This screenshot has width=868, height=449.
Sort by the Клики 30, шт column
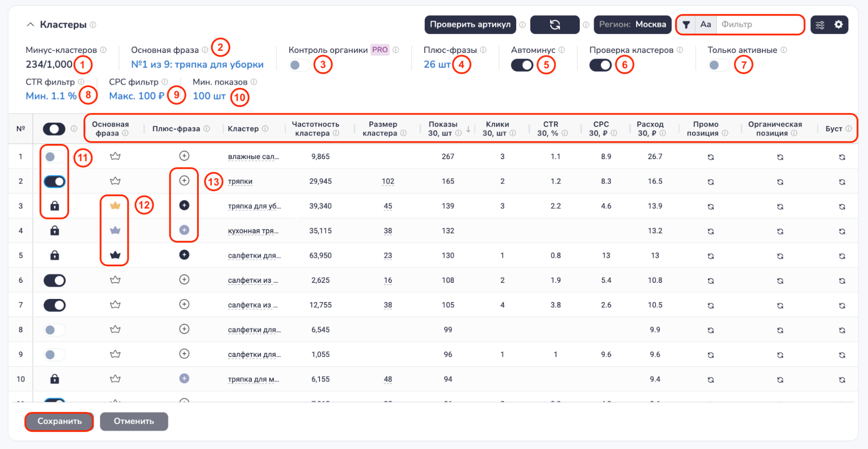pyautogui.click(x=498, y=129)
